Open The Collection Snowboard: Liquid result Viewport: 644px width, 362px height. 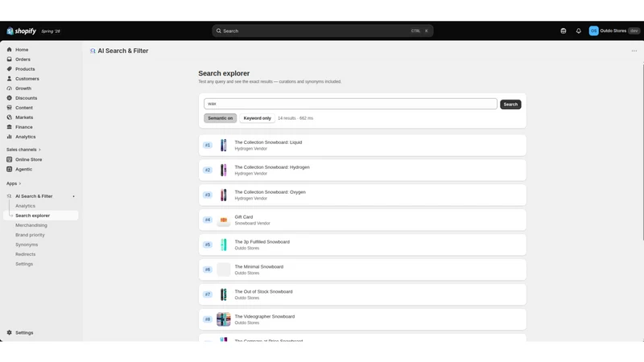pos(362,146)
